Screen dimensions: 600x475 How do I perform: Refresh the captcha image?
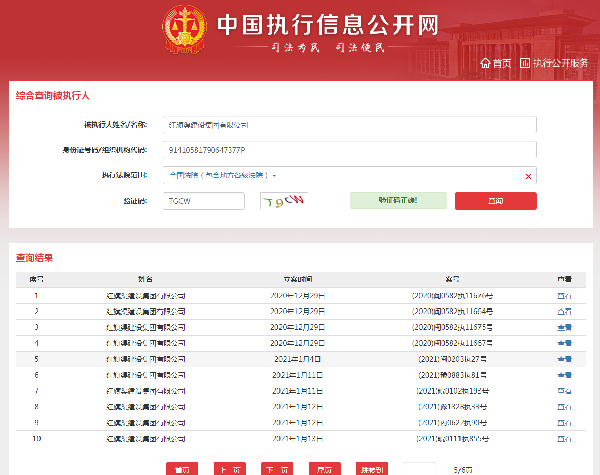283,200
